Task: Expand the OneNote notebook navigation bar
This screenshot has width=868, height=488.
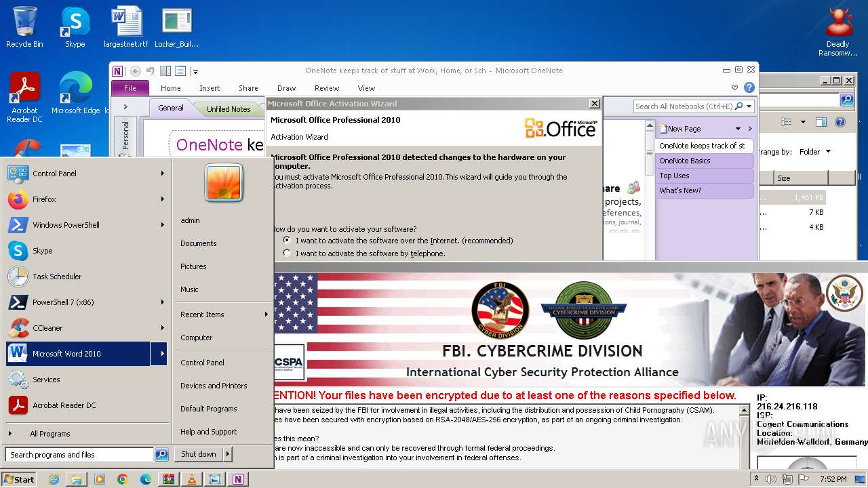Action: coord(125,107)
